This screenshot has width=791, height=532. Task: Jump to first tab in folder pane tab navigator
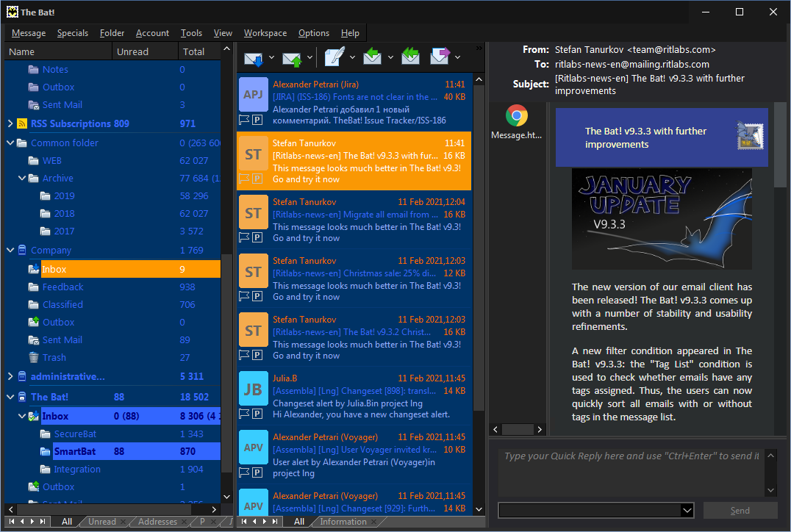tap(12, 522)
